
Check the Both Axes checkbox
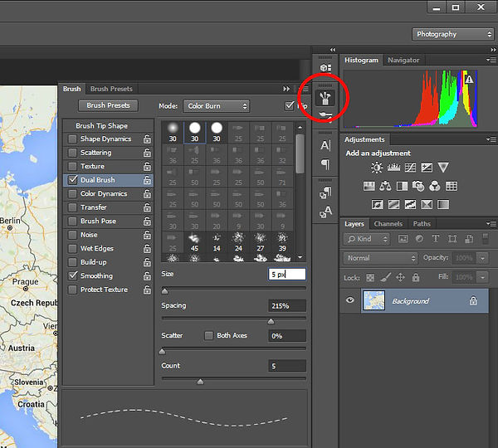208,336
